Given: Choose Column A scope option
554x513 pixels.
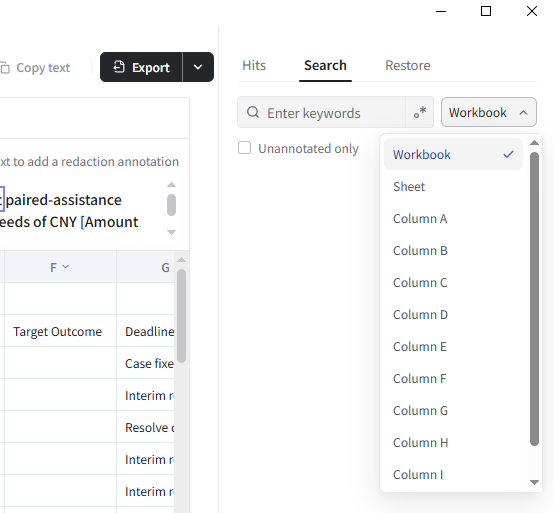Looking at the screenshot, I should 453,219.
